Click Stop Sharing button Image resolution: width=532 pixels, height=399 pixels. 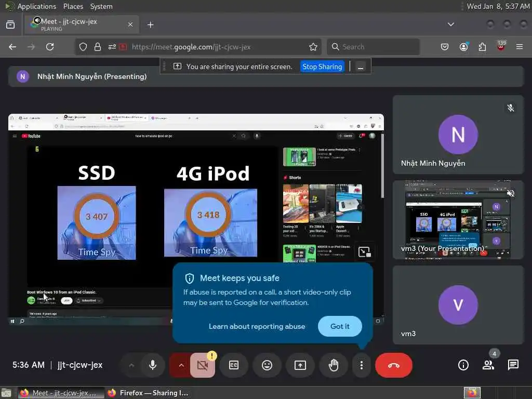[x=322, y=66]
